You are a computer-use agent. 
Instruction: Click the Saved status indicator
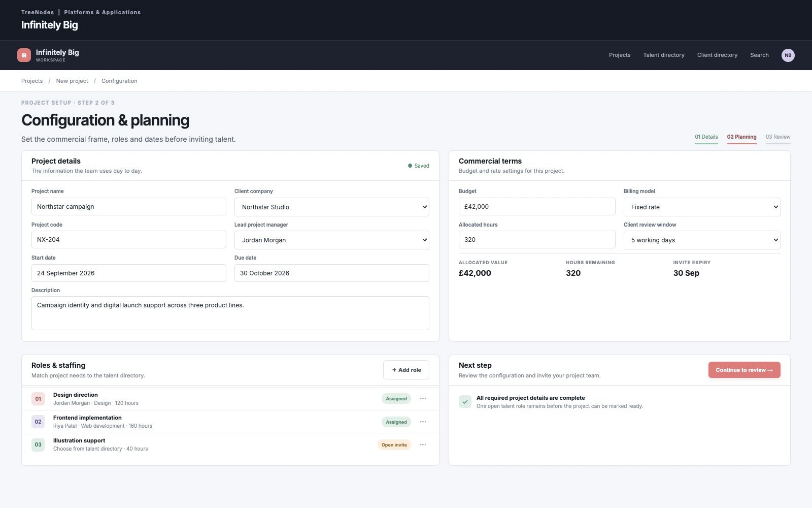[419, 166]
